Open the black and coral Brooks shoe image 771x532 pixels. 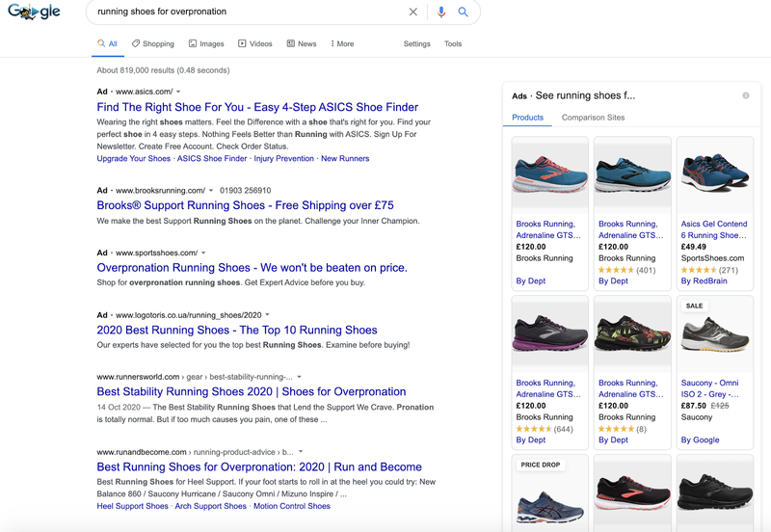click(632, 493)
